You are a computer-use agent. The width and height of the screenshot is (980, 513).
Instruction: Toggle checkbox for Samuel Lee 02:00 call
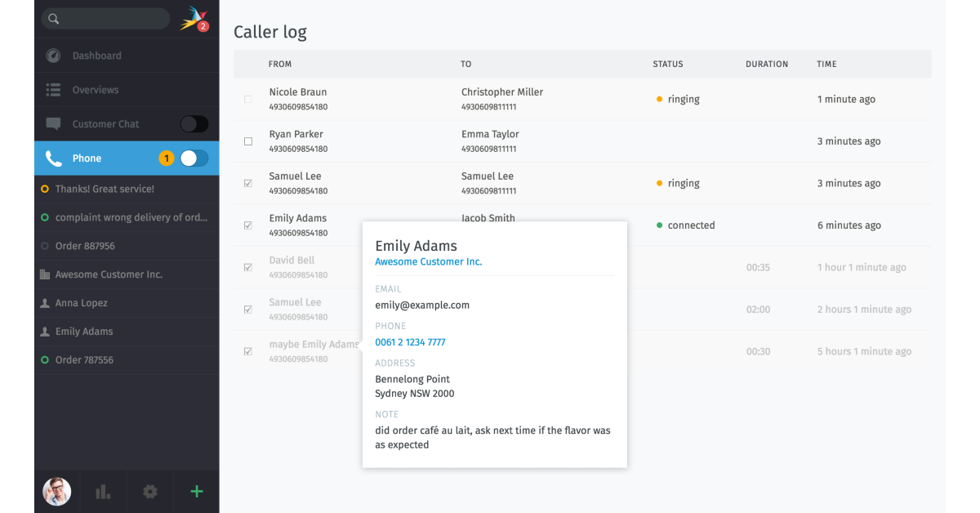pyautogui.click(x=248, y=310)
